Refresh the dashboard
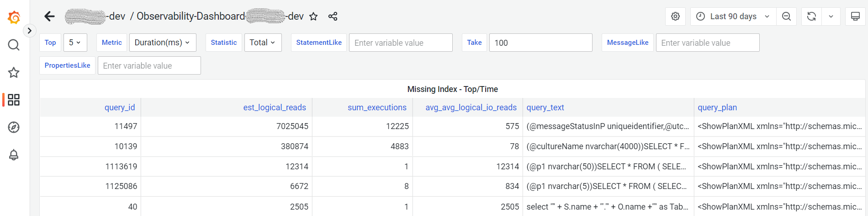The width and height of the screenshot is (868, 216). [811, 16]
